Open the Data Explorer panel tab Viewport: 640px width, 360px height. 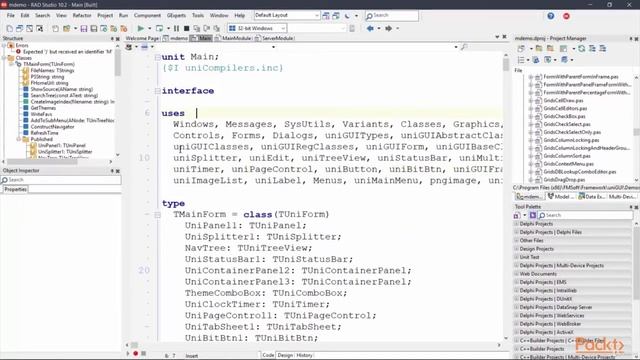coord(591,197)
